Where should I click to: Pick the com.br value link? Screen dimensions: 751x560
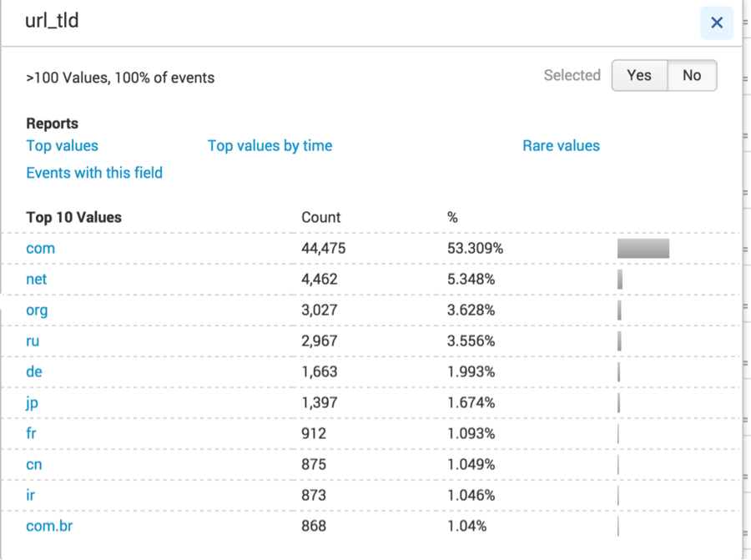(x=49, y=526)
